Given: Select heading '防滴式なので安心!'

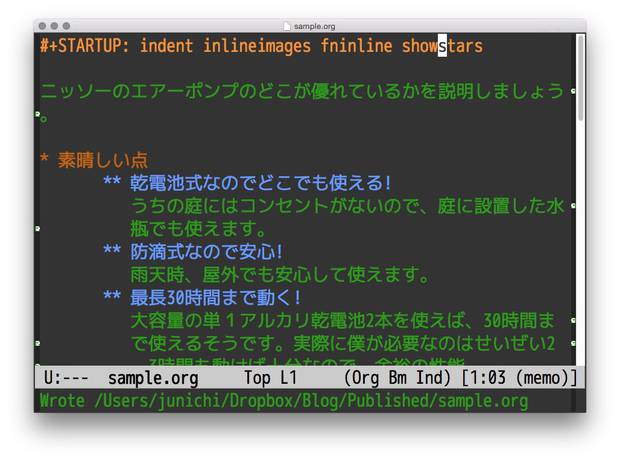Looking at the screenshot, I should pos(207,252).
